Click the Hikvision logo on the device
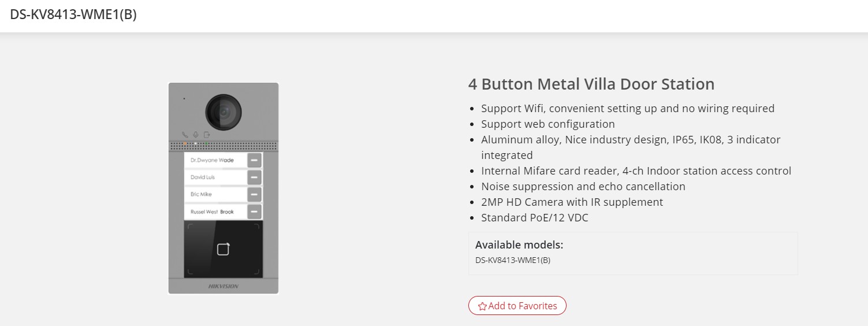 [x=223, y=286]
